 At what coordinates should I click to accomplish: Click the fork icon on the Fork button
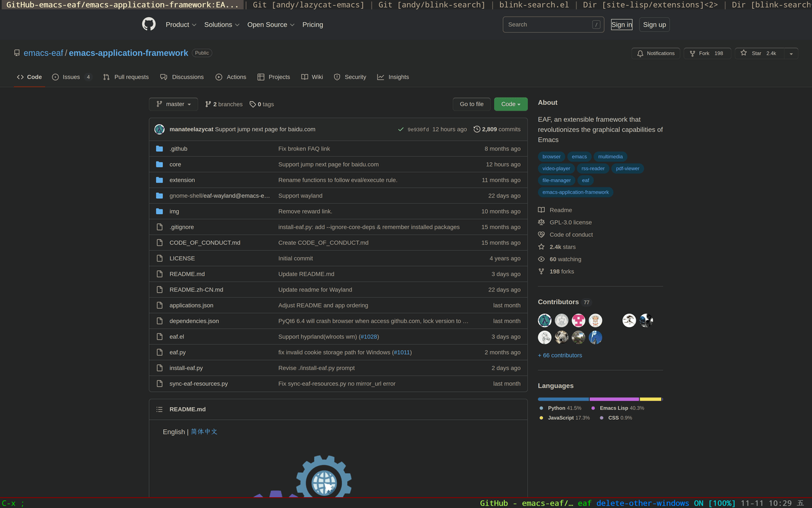coord(692,53)
